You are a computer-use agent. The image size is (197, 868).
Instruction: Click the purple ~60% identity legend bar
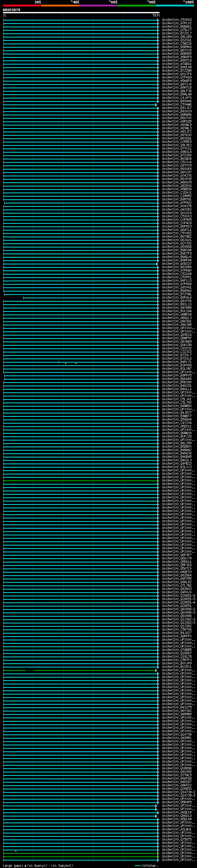click(99, 6)
